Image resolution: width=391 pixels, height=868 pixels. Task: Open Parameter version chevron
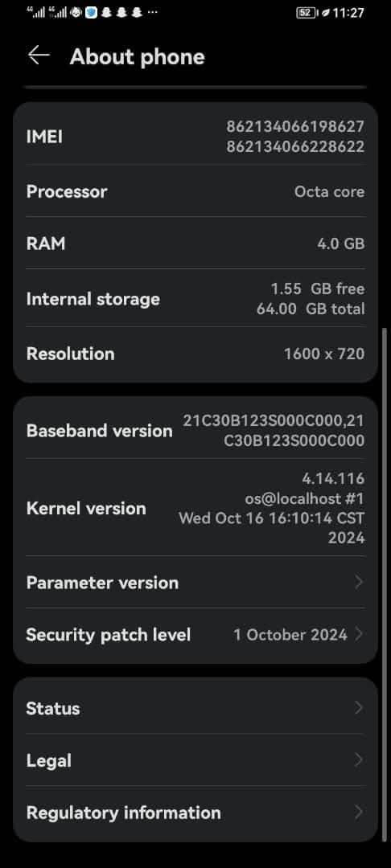point(359,582)
